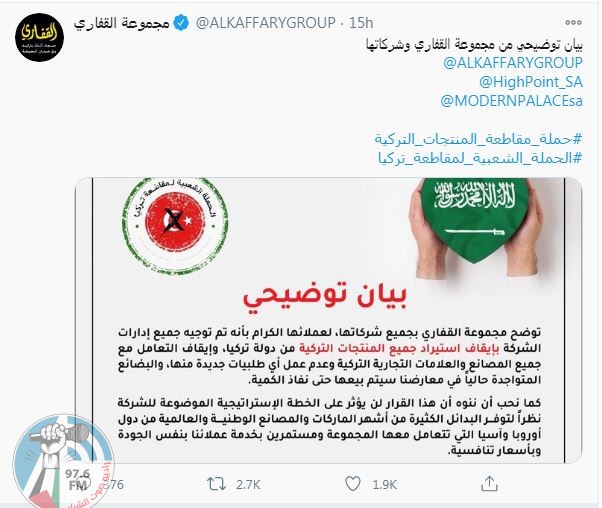Click the reply comment icon
The height and width of the screenshot is (508, 602).
tap(83, 483)
